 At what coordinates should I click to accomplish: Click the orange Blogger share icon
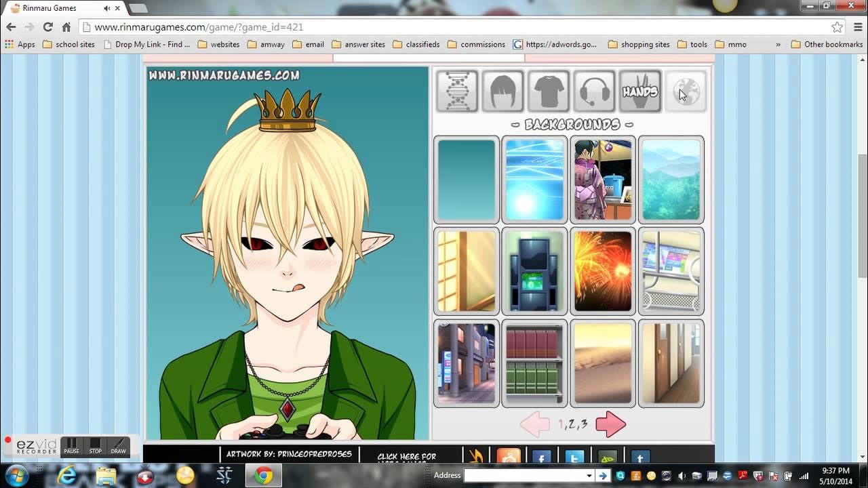pyautogui.click(x=509, y=457)
